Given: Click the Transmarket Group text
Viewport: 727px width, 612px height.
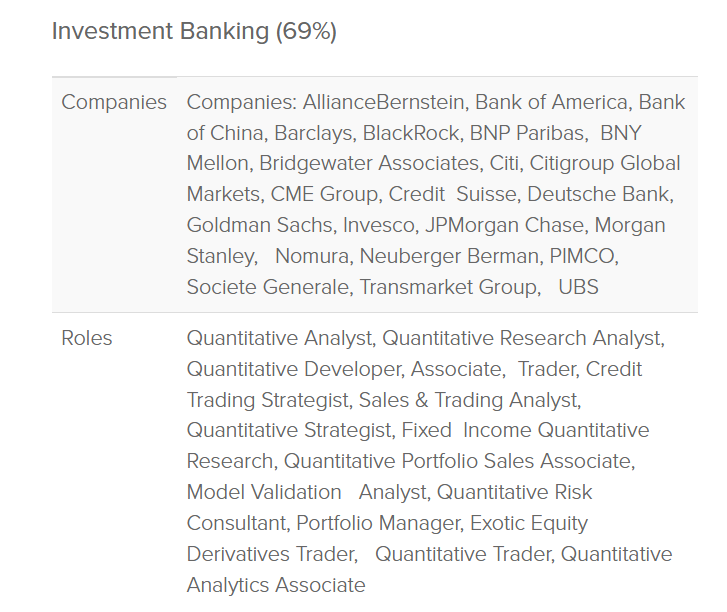Looking at the screenshot, I should point(448,287).
